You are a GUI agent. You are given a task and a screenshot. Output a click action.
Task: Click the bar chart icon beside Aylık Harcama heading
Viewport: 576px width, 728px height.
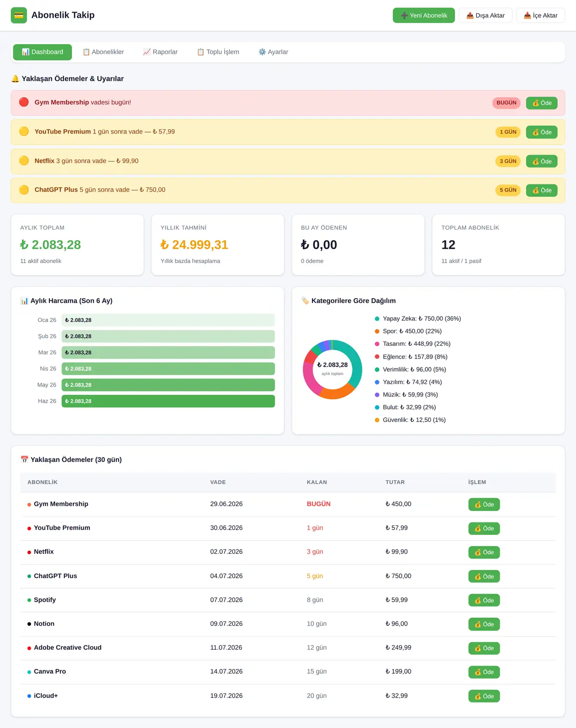click(x=24, y=301)
